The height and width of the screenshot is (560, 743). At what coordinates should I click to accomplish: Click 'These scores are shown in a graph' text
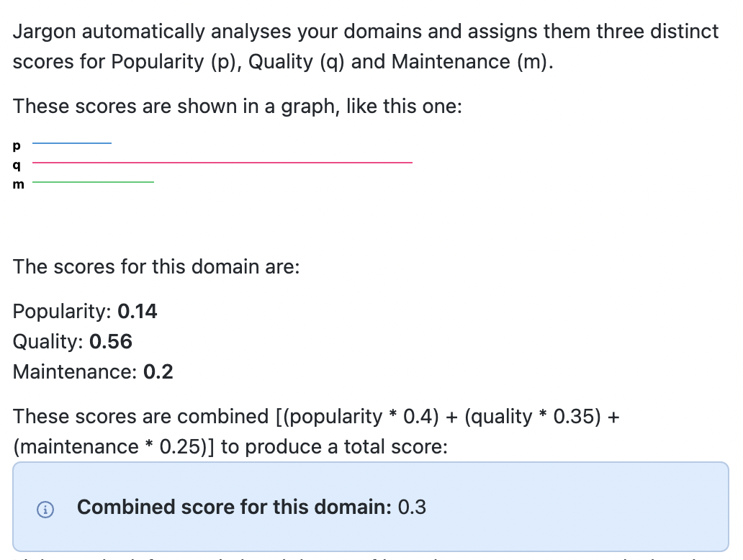[x=237, y=106]
